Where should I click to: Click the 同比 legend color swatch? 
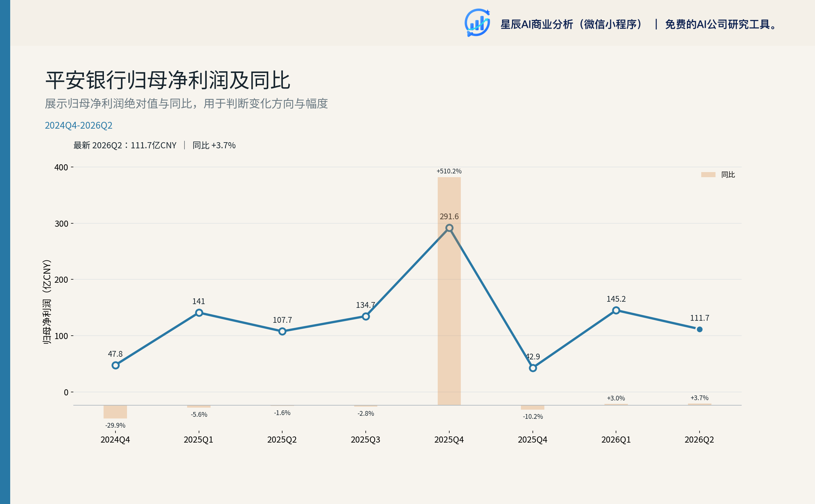(708, 174)
